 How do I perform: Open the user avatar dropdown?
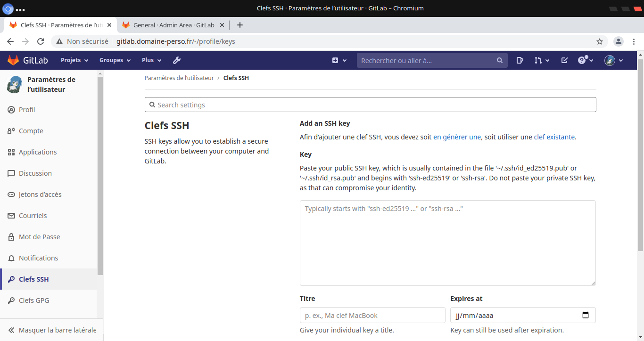[x=614, y=60]
